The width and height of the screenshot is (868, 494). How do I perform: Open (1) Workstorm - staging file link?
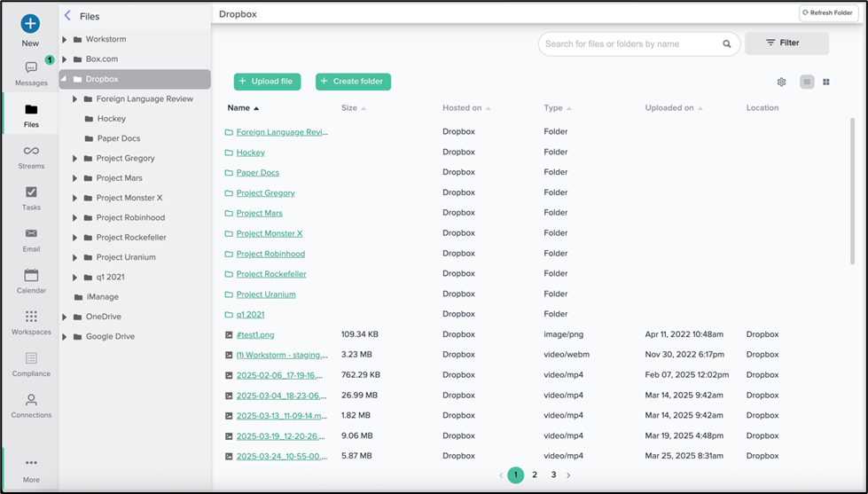point(282,355)
